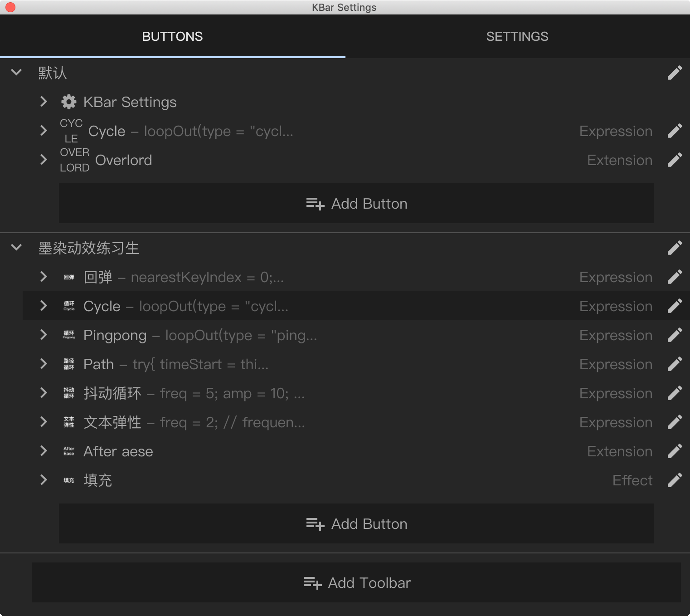Screen dimensions: 690x616
Task: Expand the CYCLE Cycle row in 默认
Action: pyautogui.click(x=44, y=131)
